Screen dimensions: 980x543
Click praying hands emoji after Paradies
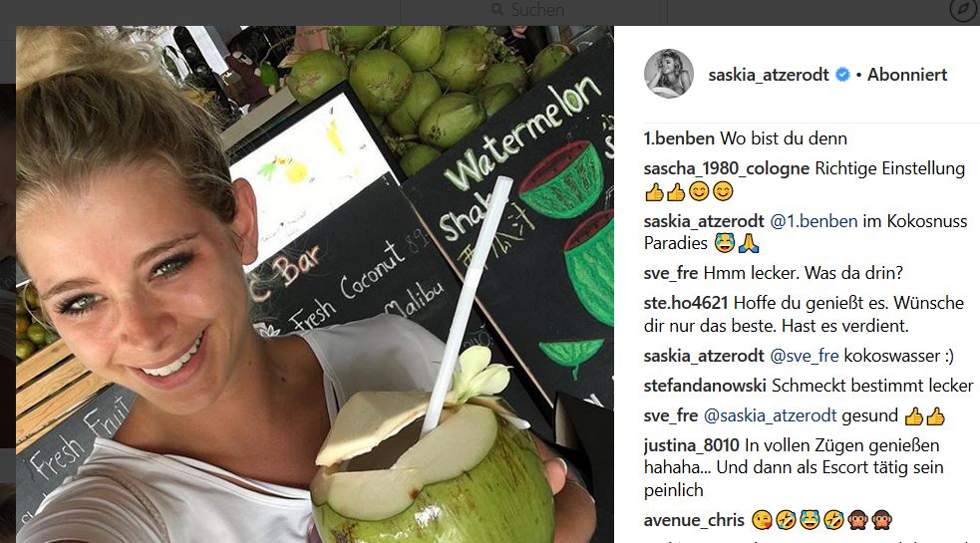click(x=749, y=244)
